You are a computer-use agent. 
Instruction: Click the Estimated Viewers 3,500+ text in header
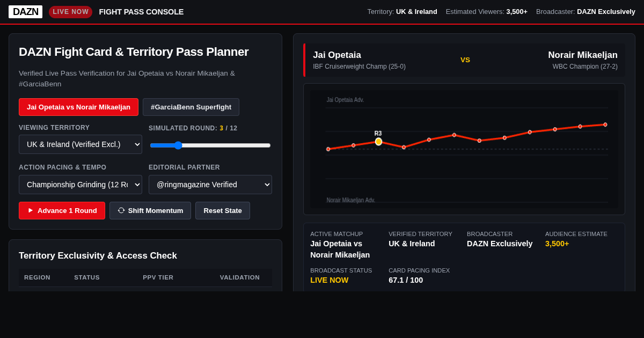[x=487, y=12]
